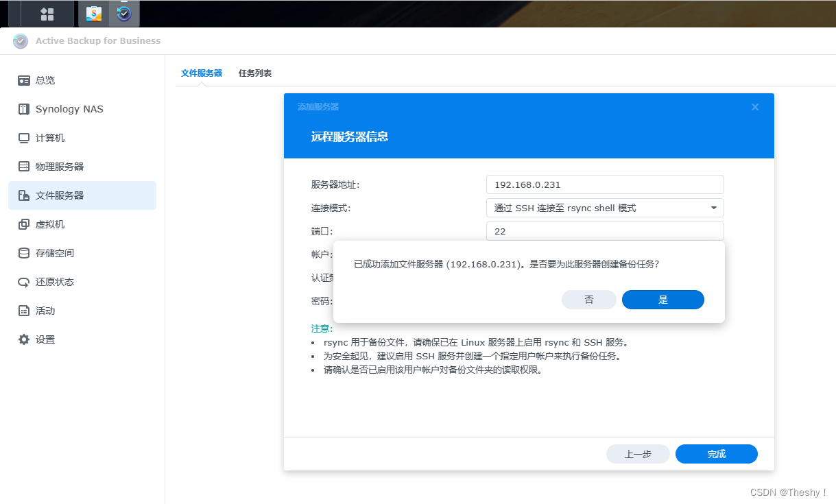Stay on the 文件服务器 tab

point(201,72)
